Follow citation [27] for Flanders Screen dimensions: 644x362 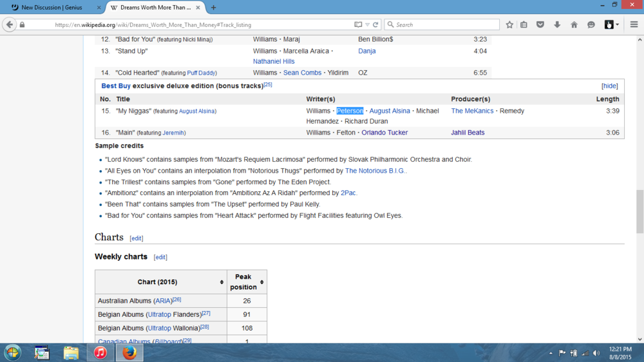(x=206, y=313)
